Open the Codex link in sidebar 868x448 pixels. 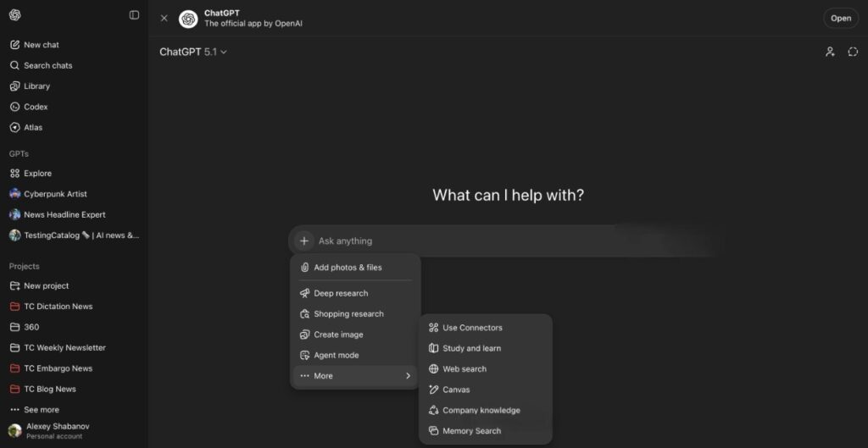point(75,107)
